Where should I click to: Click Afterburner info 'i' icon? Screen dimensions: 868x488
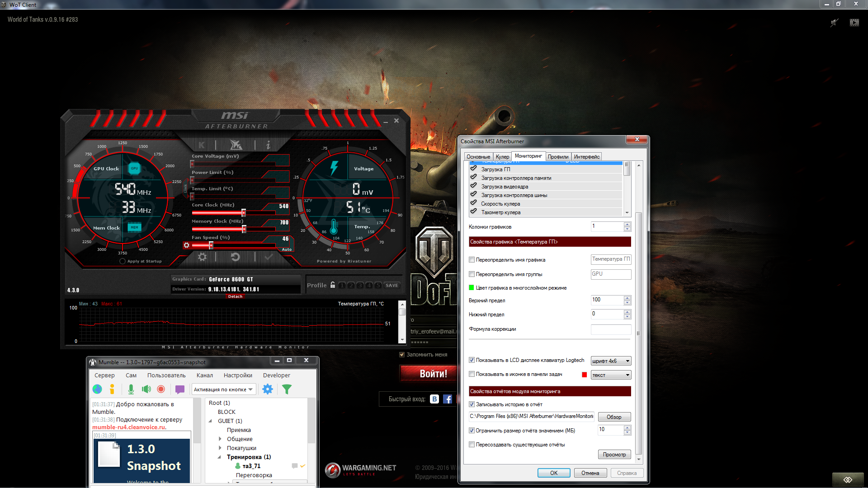tap(268, 145)
